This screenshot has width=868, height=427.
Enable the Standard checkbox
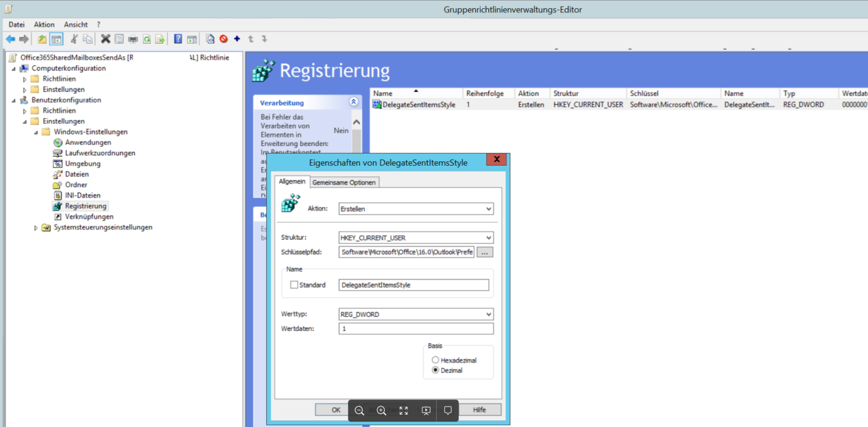294,285
